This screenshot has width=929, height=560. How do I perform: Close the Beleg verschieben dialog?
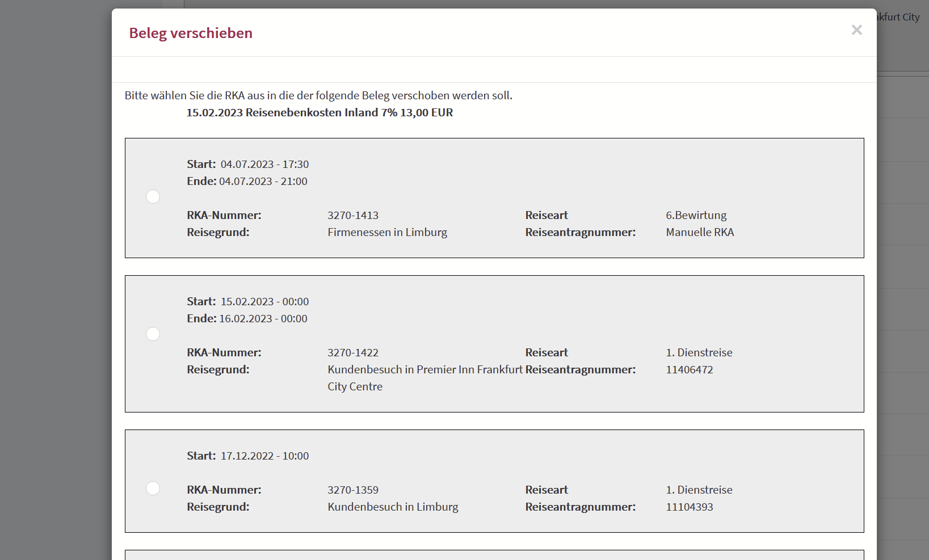pos(856,30)
